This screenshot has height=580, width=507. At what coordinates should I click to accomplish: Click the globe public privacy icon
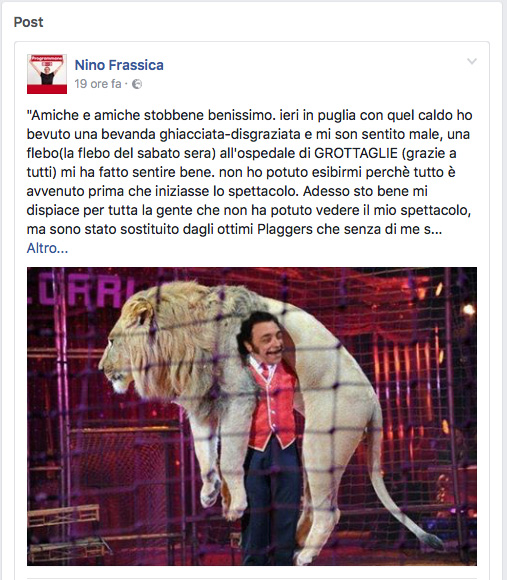click(137, 84)
